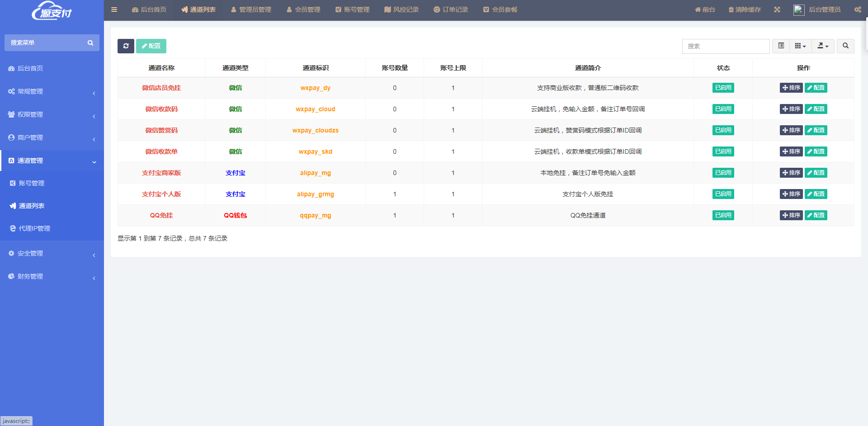Viewport: 868px width, 426px height.
Task: Click 排序 button for QQ免挂 row
Action: click(791, 215)
